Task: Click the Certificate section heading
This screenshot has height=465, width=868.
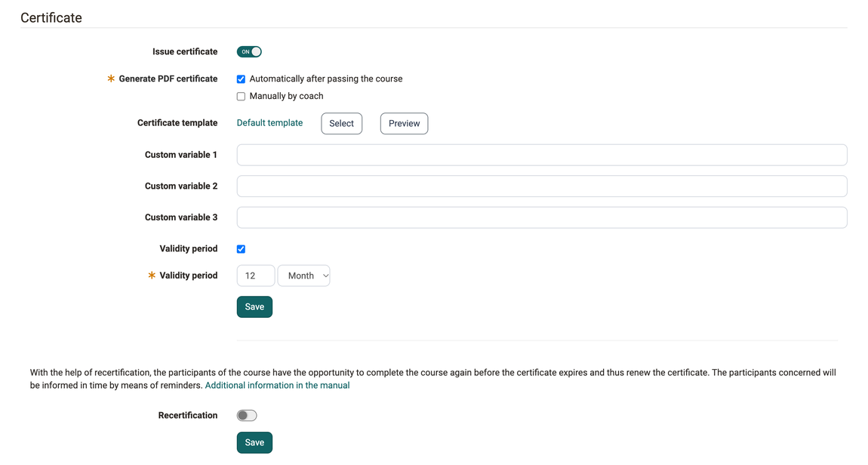Action: (x=51, y=17)
